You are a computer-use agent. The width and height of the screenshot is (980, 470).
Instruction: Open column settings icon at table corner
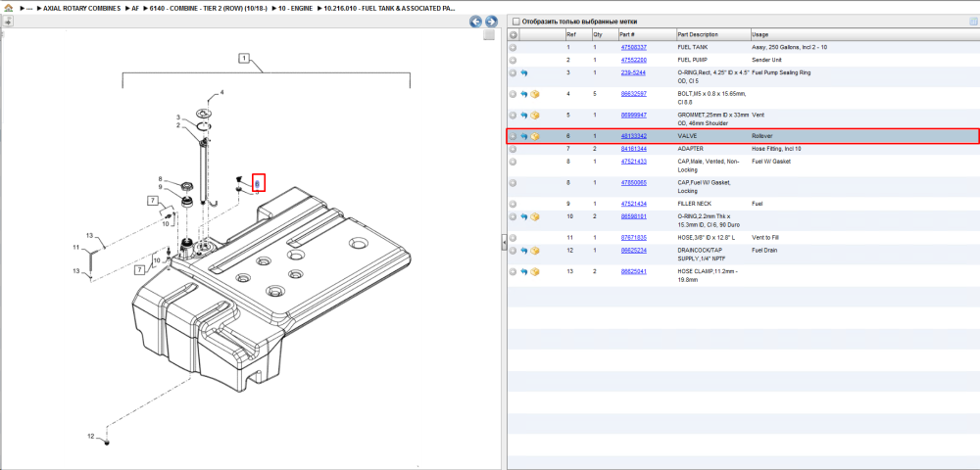point(973,22)
